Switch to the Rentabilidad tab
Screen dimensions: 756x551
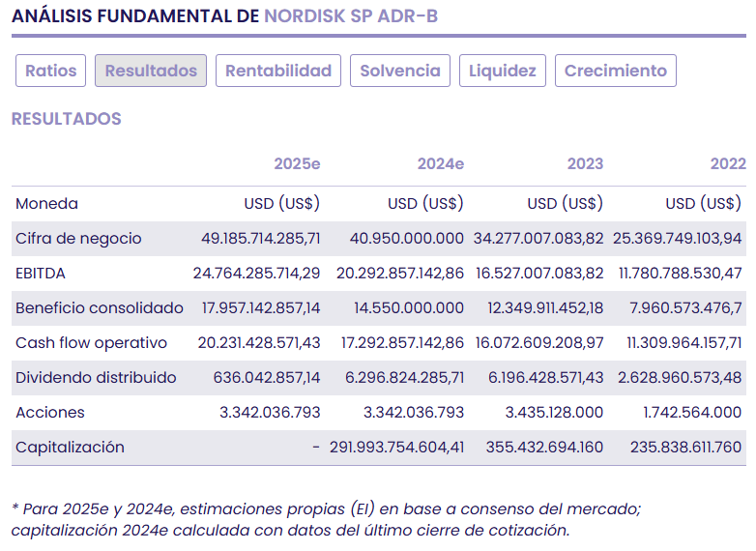click(278, 71)
